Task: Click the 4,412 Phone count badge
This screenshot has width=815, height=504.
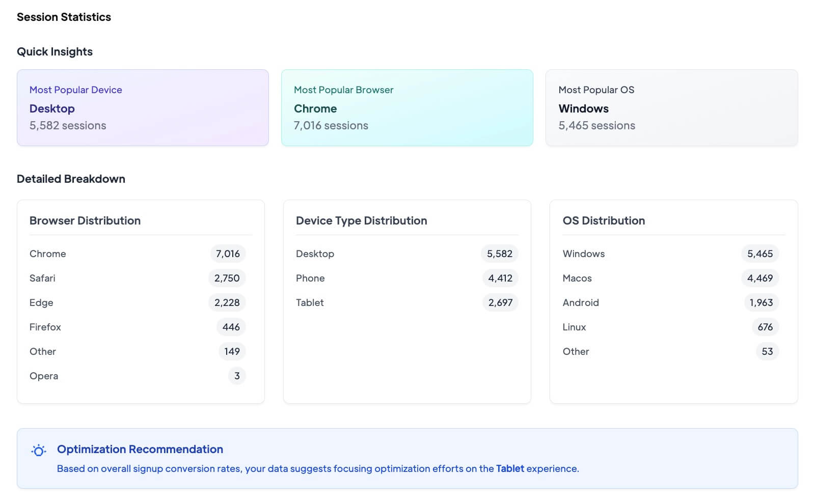Action: pyautogui.click(x=500, y=278)
